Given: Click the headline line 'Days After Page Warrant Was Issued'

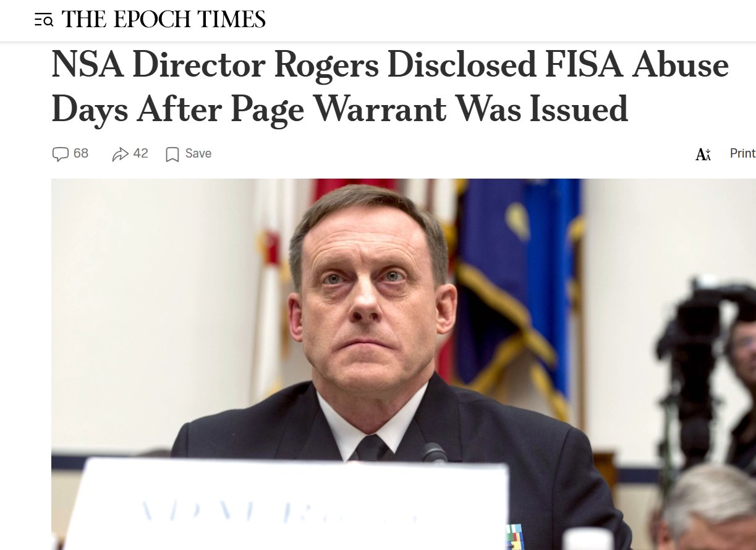Looking at the screenshot, I should (340, 109).
